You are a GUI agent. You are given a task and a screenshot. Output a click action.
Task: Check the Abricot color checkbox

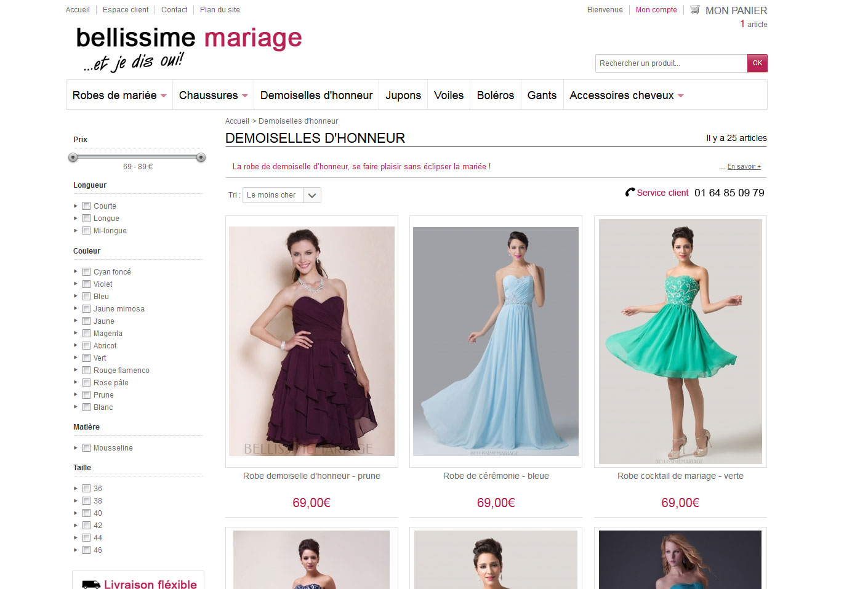pyautogui.click(x=87, y=346)
